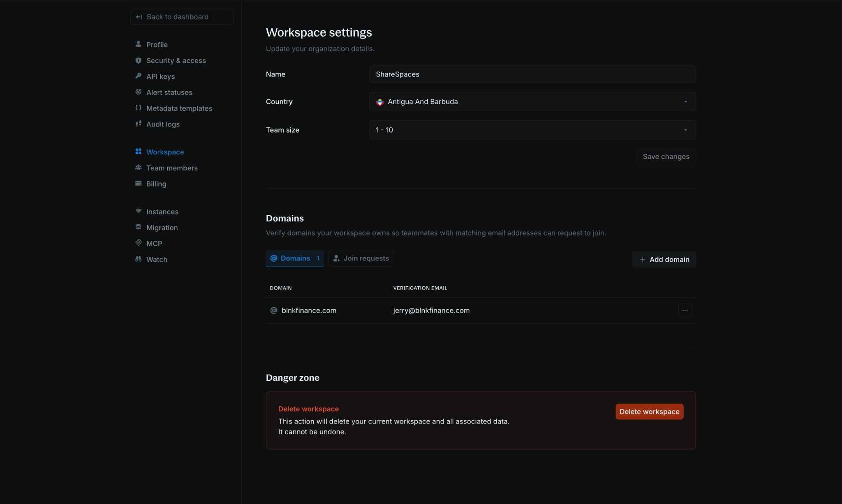Click the Metadata templates braces icon
This screenshot has width=842, height=504.
click(139, 108)
